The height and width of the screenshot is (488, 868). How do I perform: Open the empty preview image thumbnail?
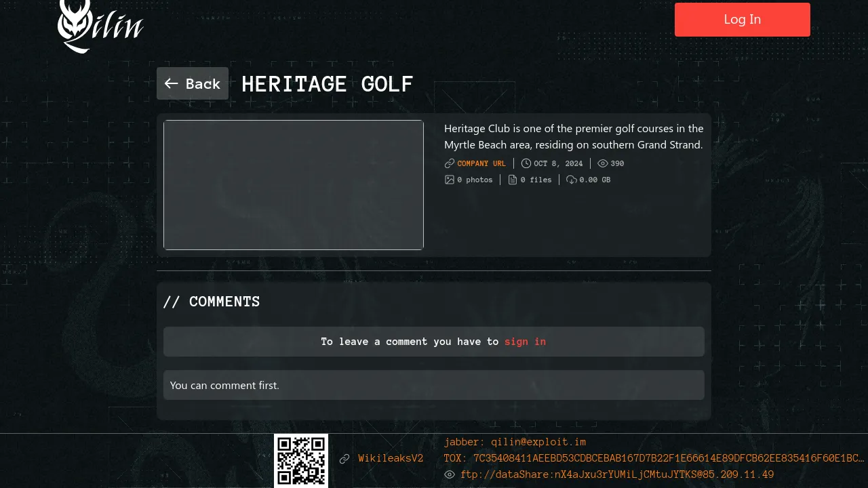point(294,185)
